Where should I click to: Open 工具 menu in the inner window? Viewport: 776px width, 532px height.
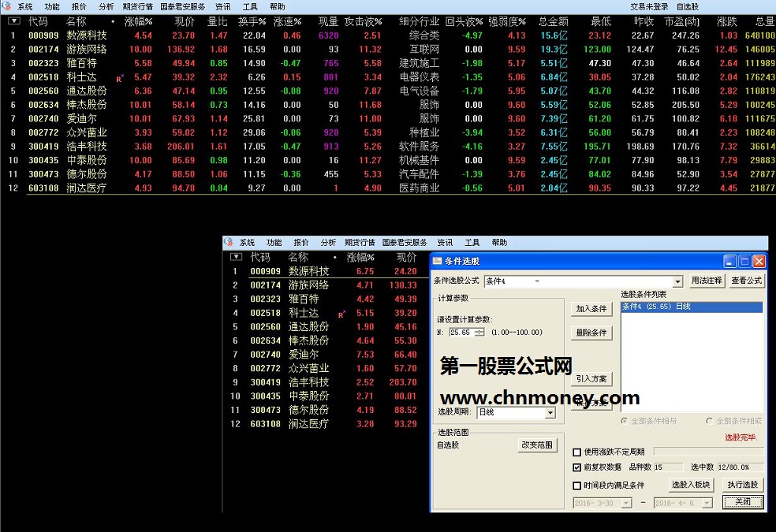pos(472,242)
